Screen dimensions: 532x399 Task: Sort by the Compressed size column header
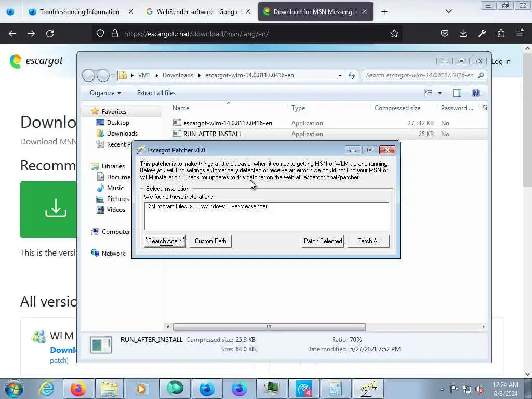click(397, 108)
